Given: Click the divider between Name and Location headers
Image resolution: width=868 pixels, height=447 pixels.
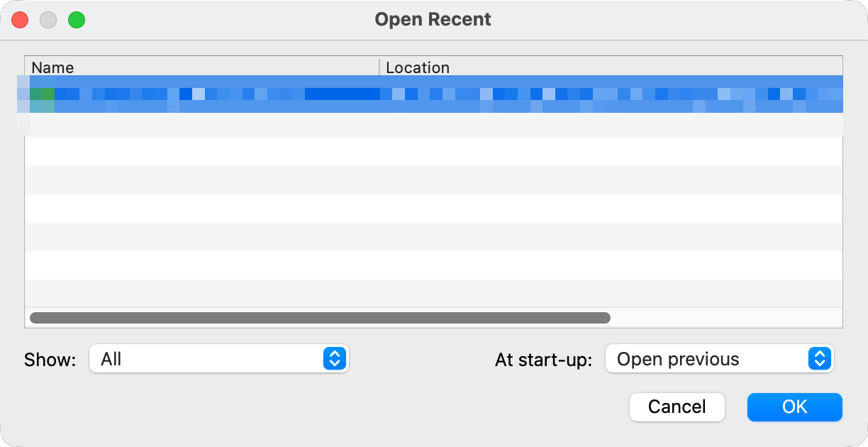Looking at the screenshot, I should (380, 67).
